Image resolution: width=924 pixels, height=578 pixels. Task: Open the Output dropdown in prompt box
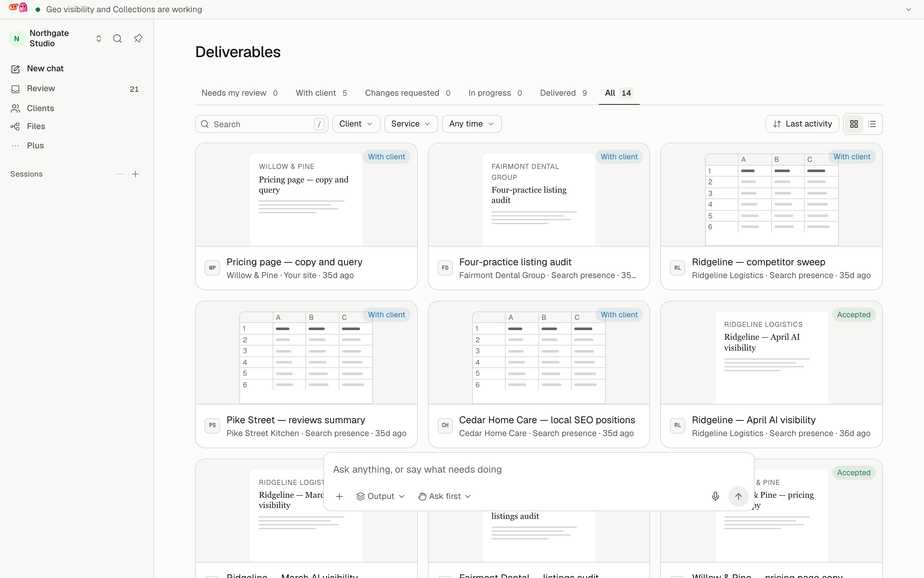click(x=380, y=496)
